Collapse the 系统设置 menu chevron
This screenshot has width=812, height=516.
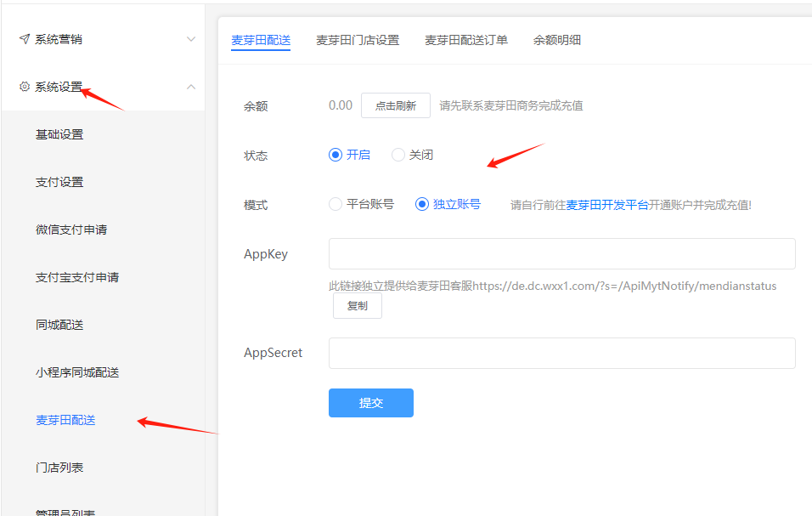point(191,87)
